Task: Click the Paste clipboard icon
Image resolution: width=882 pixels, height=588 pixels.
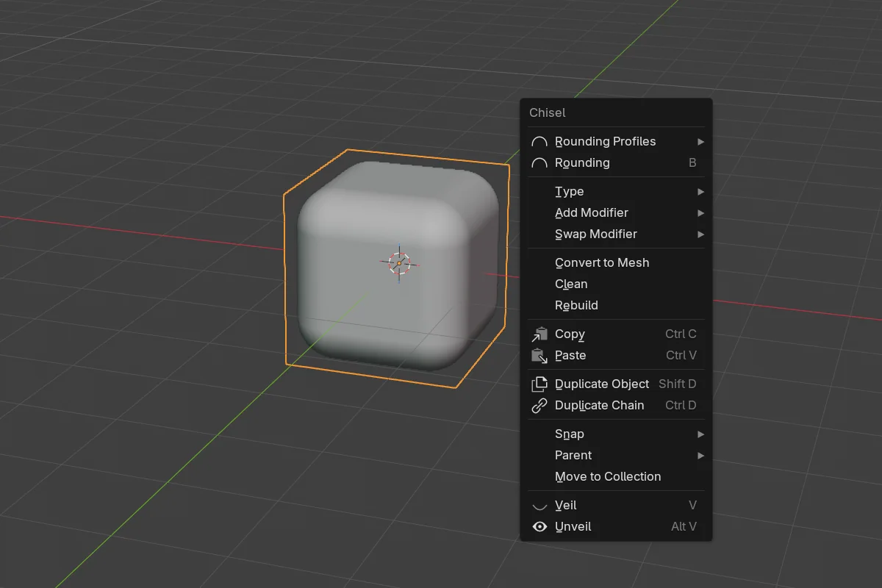Action: pos(539,356)
